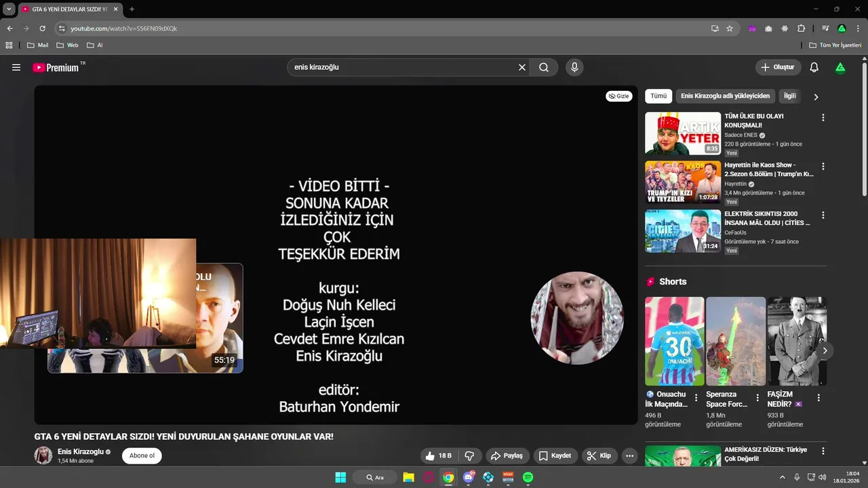Click the Oluştur create button
Image resolution: width=868 pixels, height=488 pixels.
778,67
